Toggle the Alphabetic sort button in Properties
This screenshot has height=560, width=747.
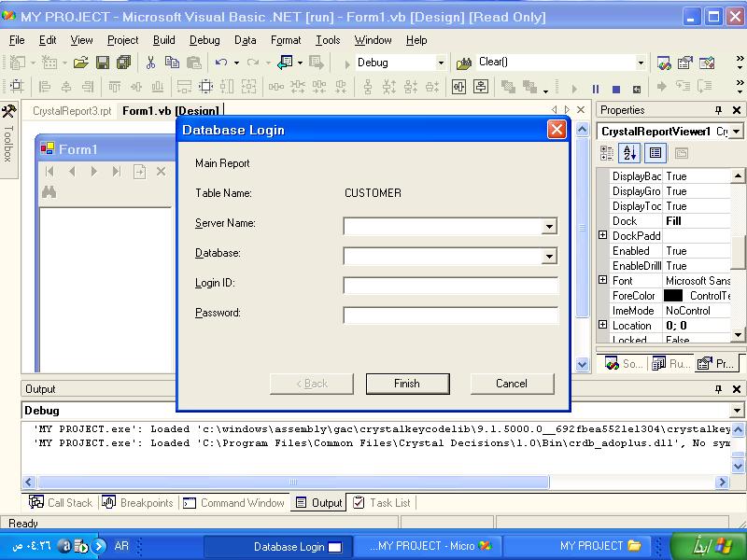click(x=629, y=153)
